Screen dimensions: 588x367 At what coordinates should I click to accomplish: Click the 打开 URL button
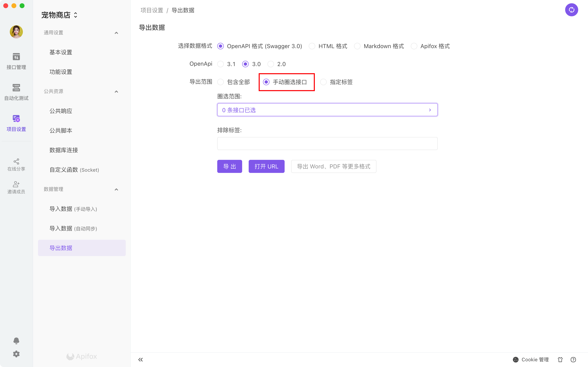point(266,167)
